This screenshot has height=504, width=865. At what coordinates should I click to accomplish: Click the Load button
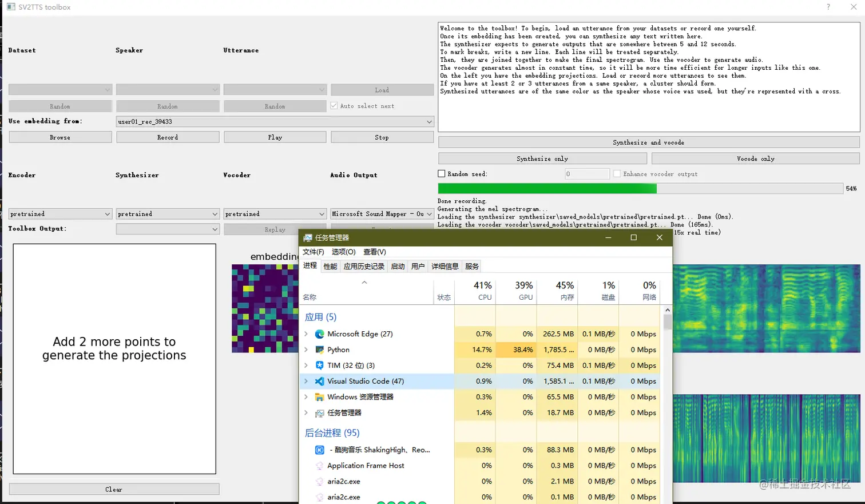pos(382,90)
